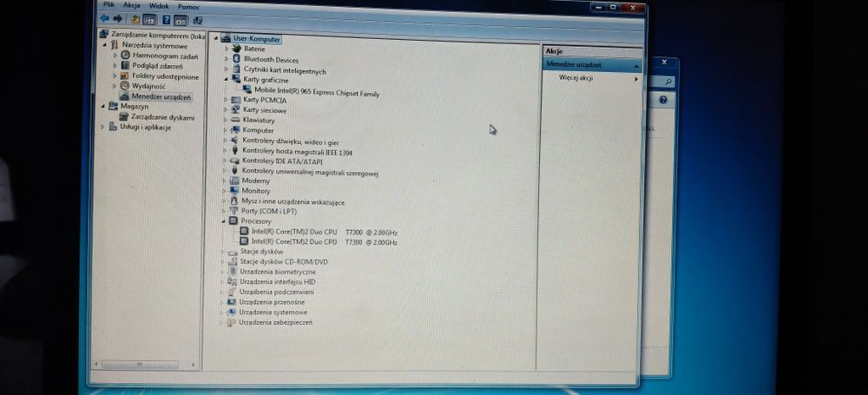Click the scan for hardware changes icon
868x395 pixels.
coord(198,21)
